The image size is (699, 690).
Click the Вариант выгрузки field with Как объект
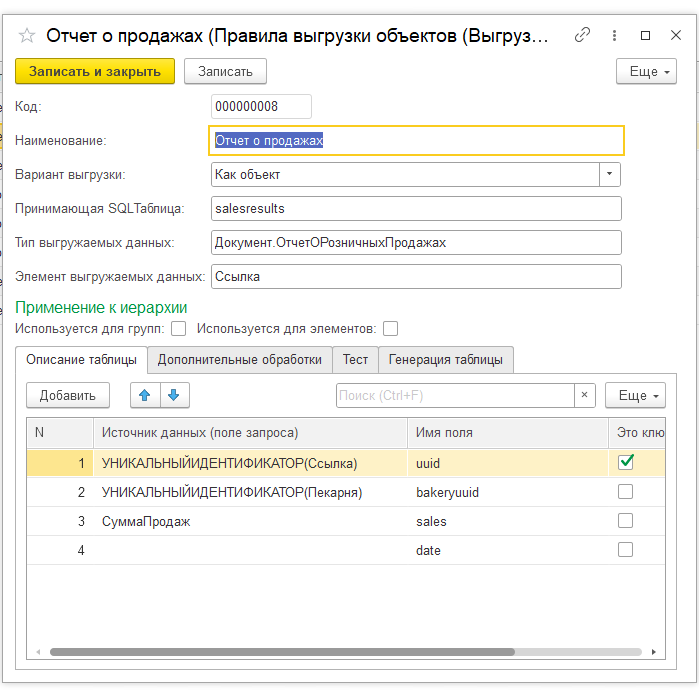pyautogui.click(x=405, y=174)
